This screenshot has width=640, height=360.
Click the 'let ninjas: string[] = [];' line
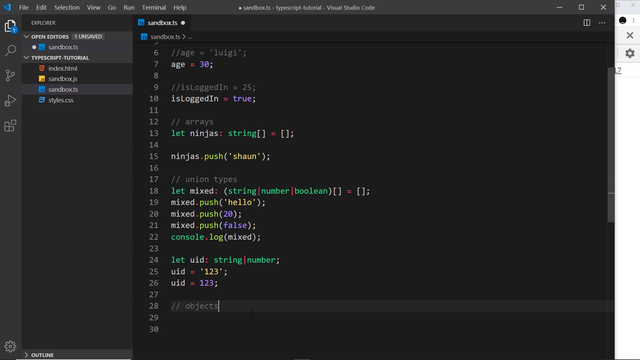[232, 133]
